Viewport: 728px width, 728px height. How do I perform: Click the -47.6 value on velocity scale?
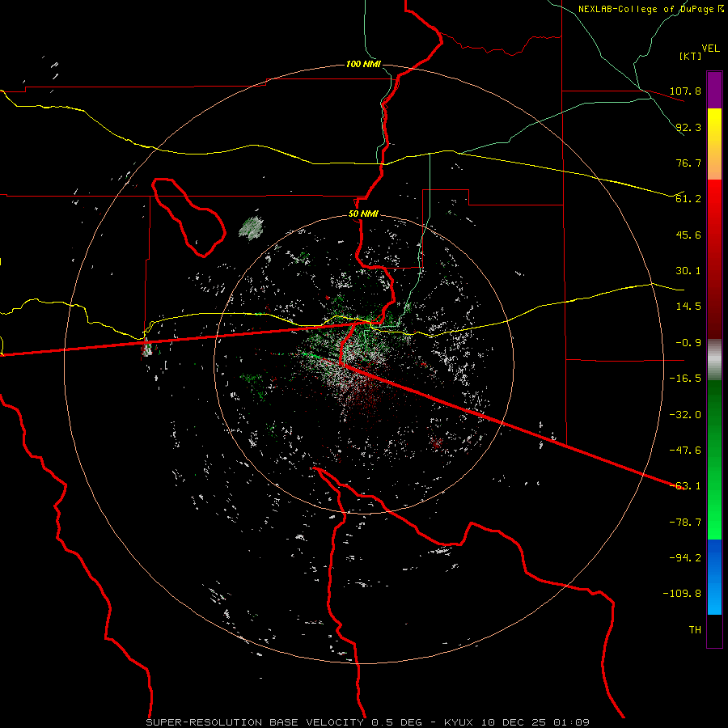(x=685, y=451)
